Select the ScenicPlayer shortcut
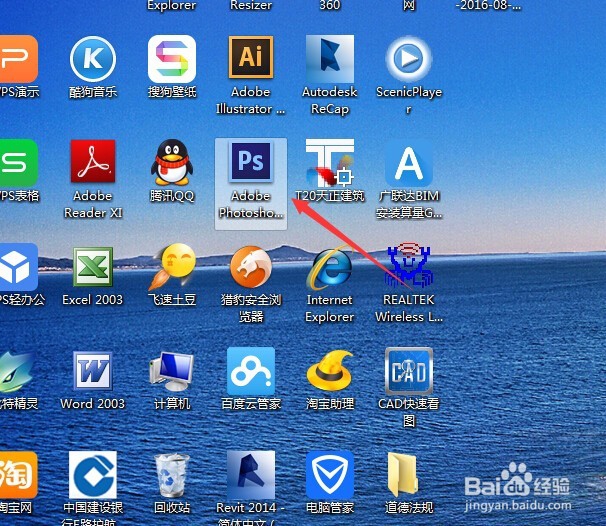Screen dimensions: 606x526 pos(409,59)
